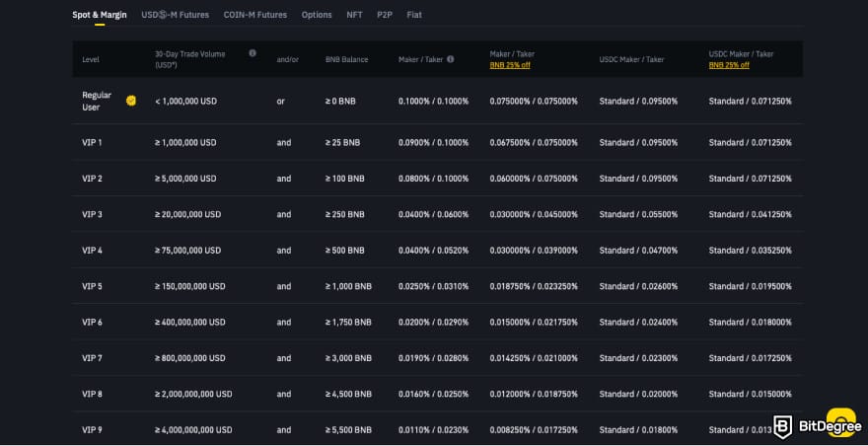Click the '≥ 800,000,000 USD' volume cell

[x=190, y=358]
